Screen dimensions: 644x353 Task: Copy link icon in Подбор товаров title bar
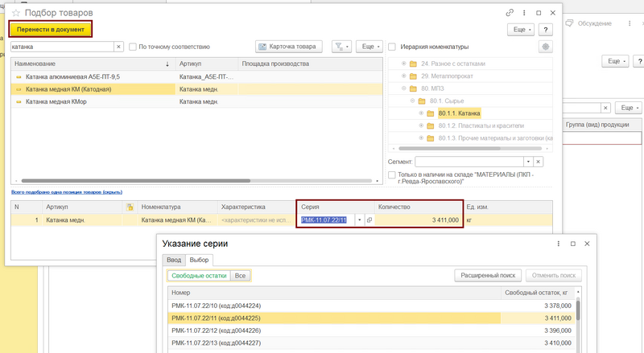(510, 13)
